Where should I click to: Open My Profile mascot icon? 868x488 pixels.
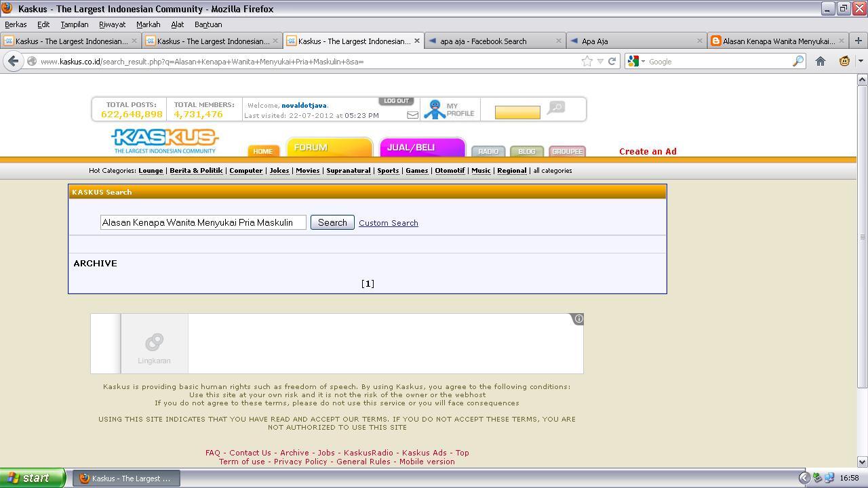[x=435, y=109]
